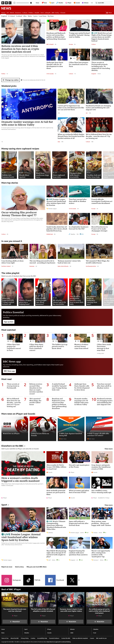Open the 'Report an issue' link
114x644 pixels.
(x=7, y=567)
